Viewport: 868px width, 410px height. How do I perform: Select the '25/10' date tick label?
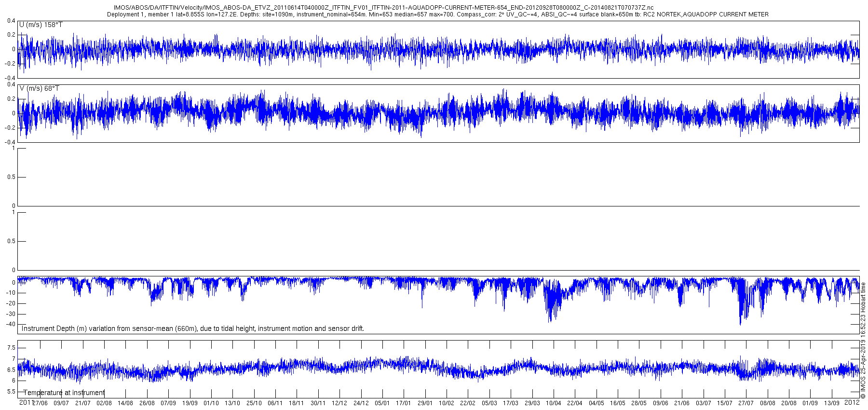pyautogui.click(x=254, y=403)
